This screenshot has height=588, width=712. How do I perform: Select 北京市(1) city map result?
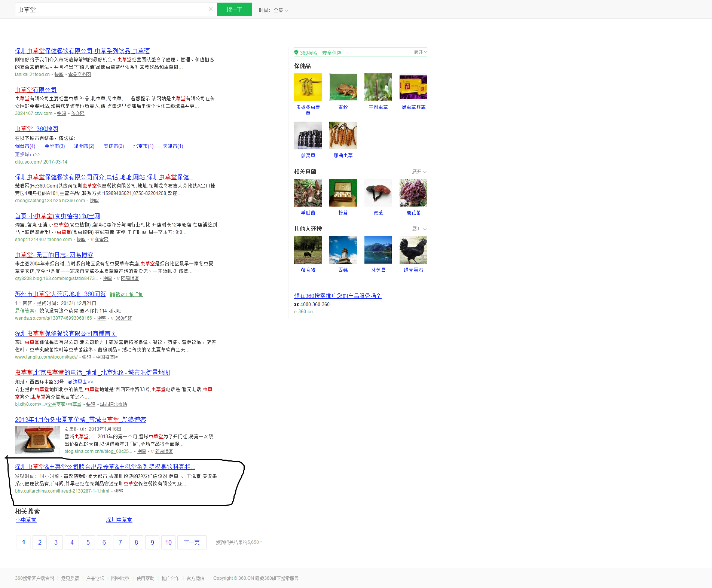click(143, 146)
